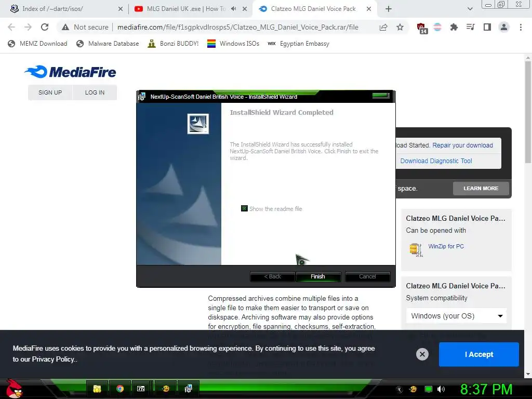Image resolution: width=532 pixels, height=399 pixels.
Task: Click the Back button in the wizard
Action: (x=272, y=276)
